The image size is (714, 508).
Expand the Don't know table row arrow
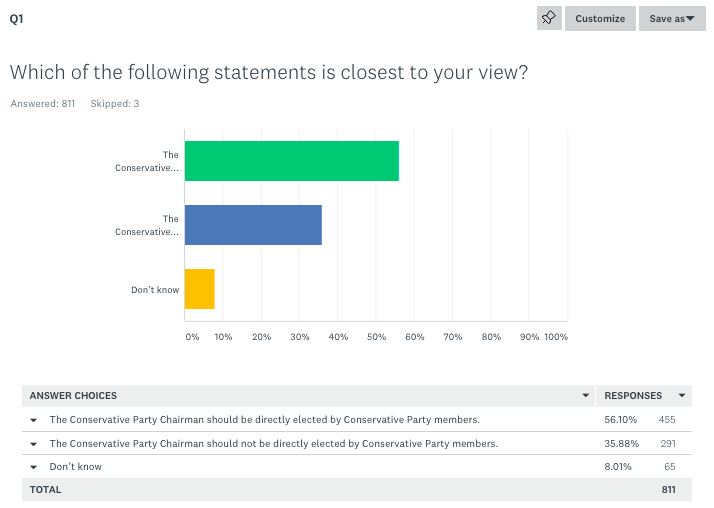[34, 467]
